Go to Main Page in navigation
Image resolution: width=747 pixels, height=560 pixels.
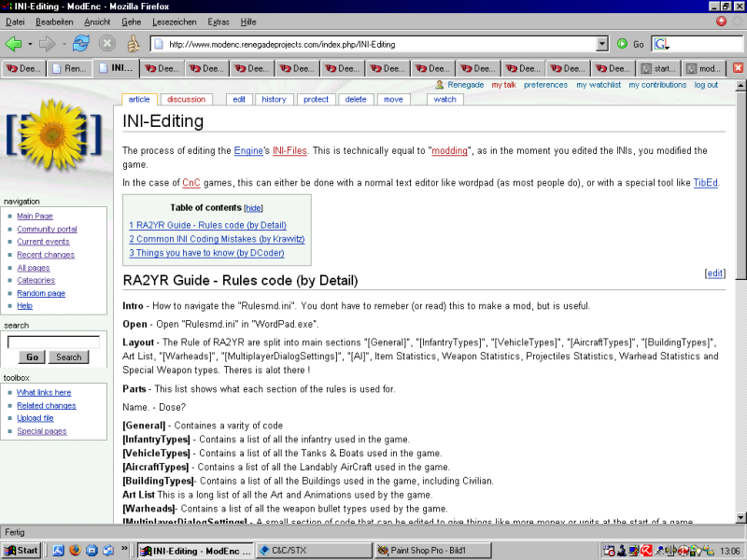coord(35,217)
